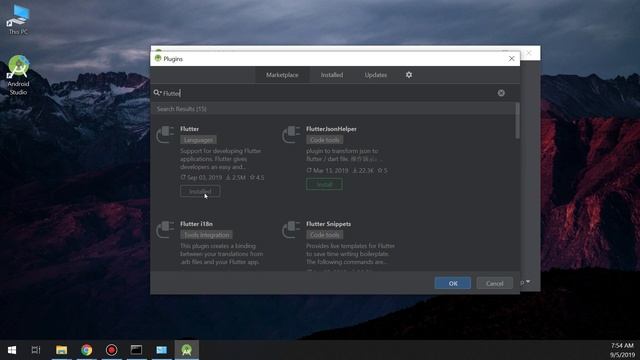Open Google Chrome from taskbar
The height and width of the screenshot is (360, 640).
point(87,350)
